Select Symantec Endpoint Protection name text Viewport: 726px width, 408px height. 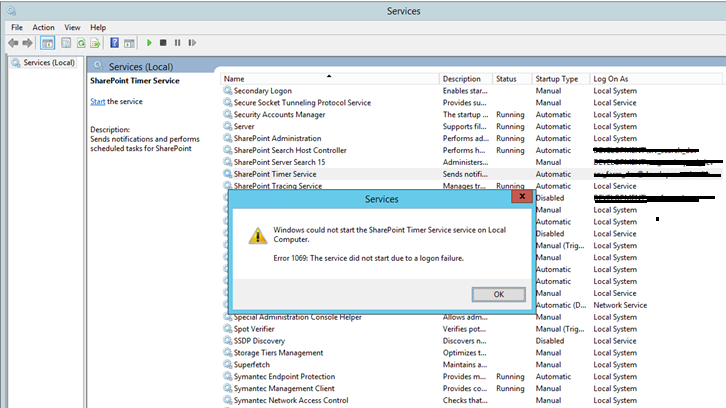click(x=284, y=377)
